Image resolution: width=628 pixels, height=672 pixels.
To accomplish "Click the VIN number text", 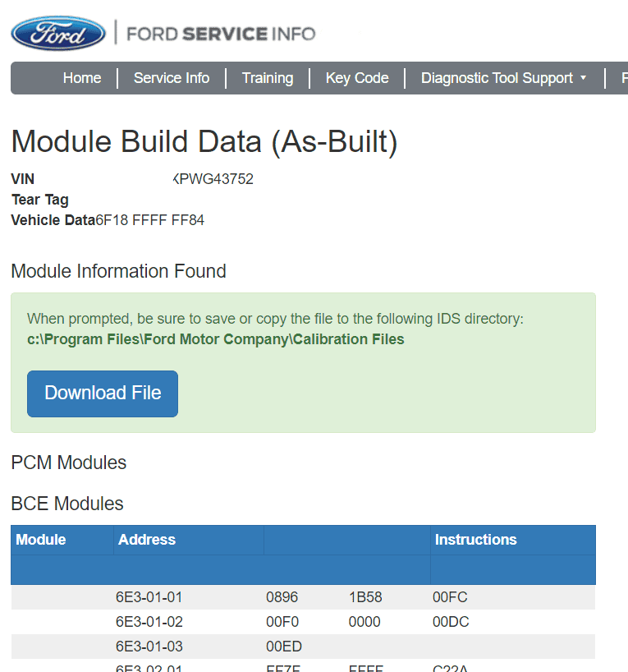I will click(x=213, y=179).
